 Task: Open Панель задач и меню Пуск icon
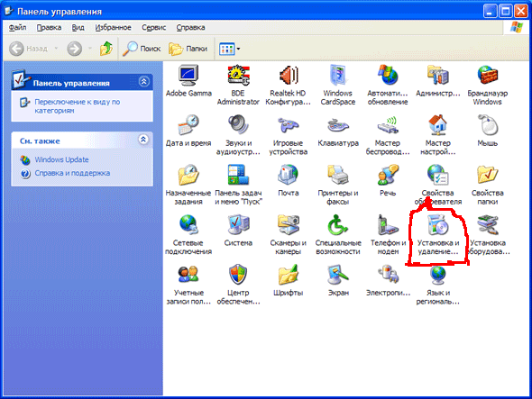tap(238, 176)
